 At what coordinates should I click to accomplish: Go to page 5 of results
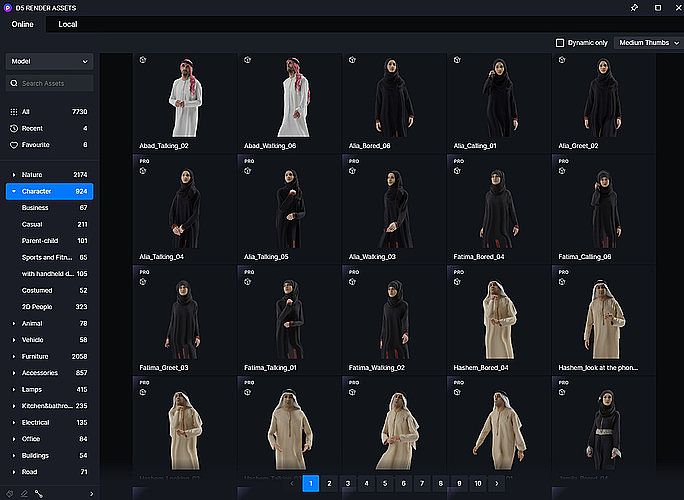(x=384, y=483)
